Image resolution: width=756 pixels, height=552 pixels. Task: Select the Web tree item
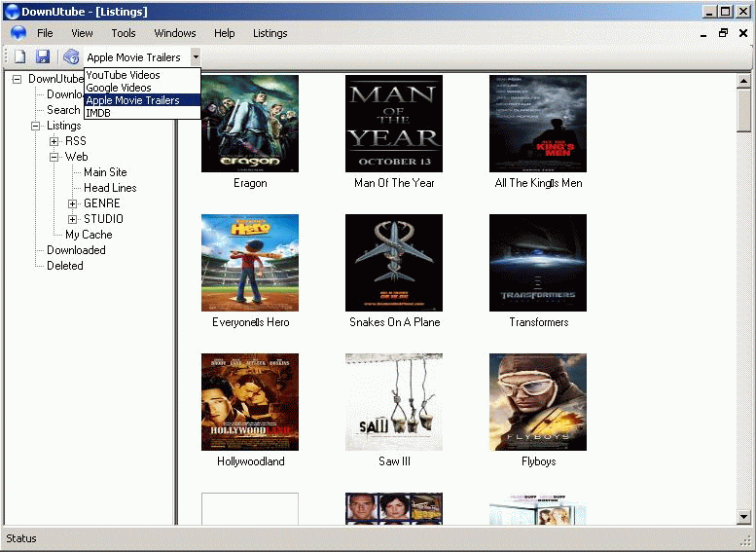click(x=76, y=157)
